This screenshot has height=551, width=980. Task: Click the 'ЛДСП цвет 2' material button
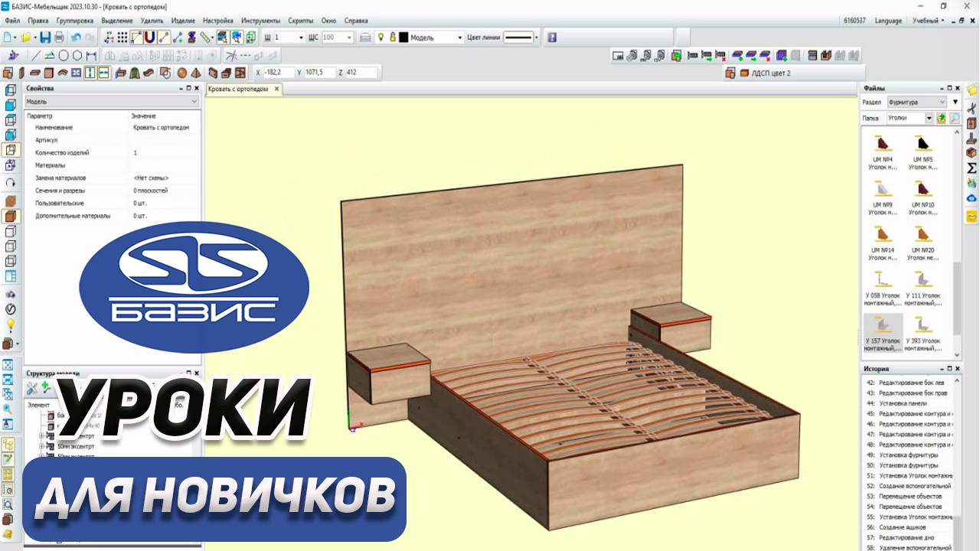766,73
